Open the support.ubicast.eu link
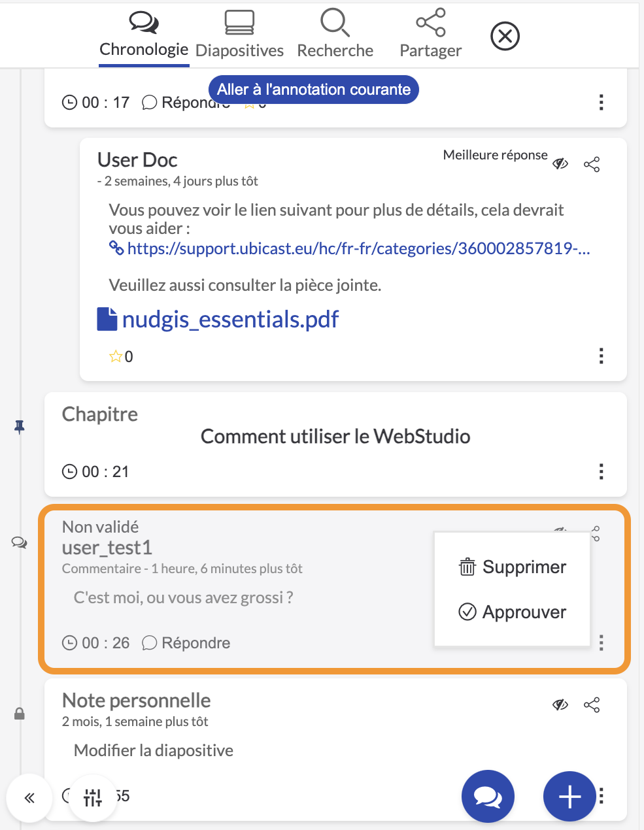This screenshot has height=830, width=644. click(358, 248)
